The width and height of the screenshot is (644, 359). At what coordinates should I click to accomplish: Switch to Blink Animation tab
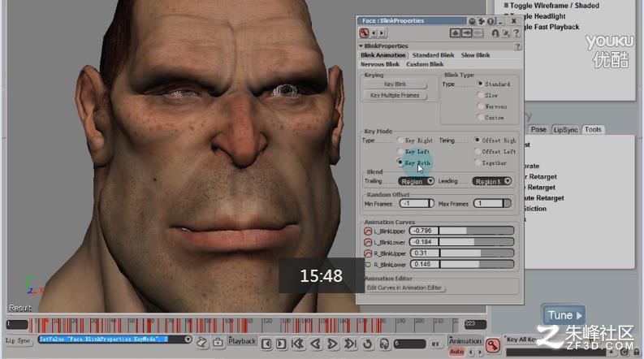(x=383, y=55)
